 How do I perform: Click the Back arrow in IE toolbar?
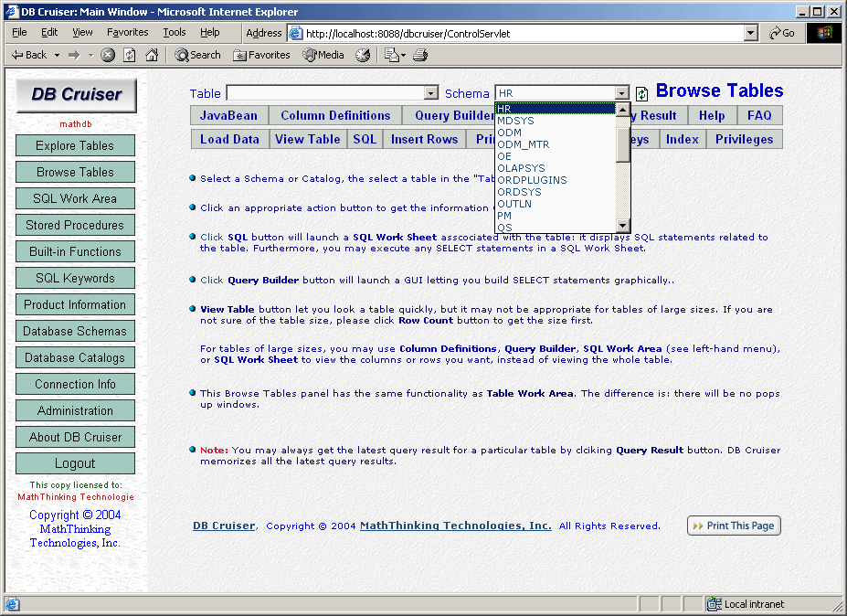point(29,55)
